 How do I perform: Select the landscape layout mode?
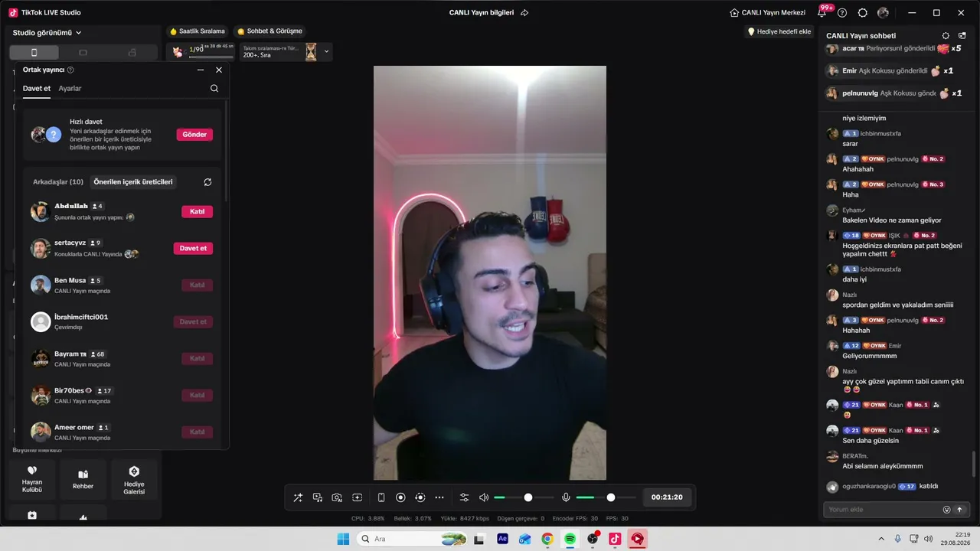[x=83, y=52]
